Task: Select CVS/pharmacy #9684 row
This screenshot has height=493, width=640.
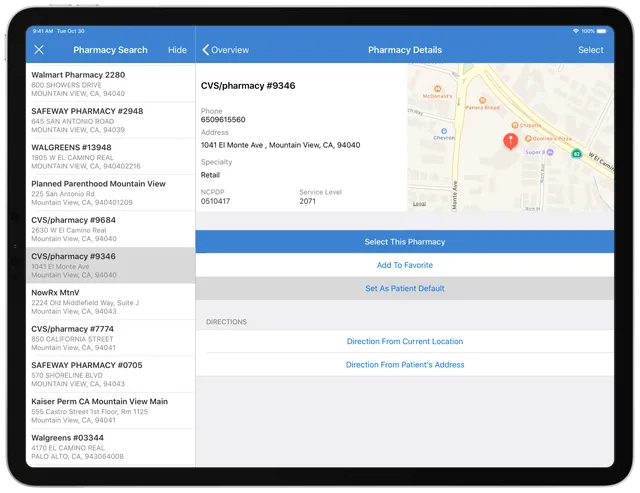Action: coord(111,229)
